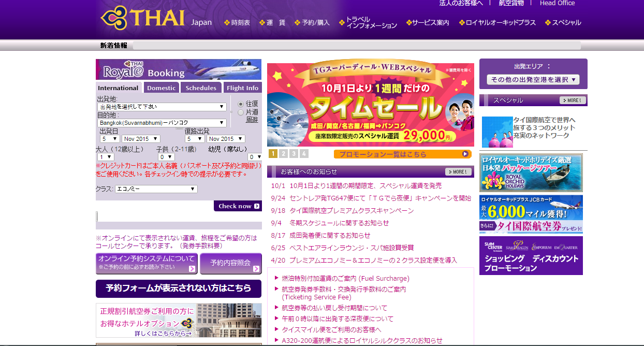Image resolution: width=644 pixels, height=346 pixels.
Task: Open the hotel option banner image
Action: (x=179, y=321)
